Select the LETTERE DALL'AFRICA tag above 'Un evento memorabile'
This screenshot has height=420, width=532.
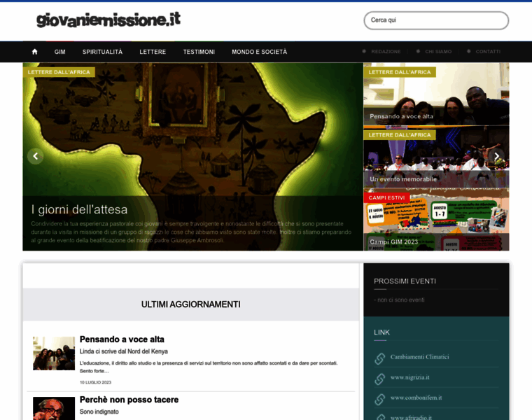coord(400,135)
